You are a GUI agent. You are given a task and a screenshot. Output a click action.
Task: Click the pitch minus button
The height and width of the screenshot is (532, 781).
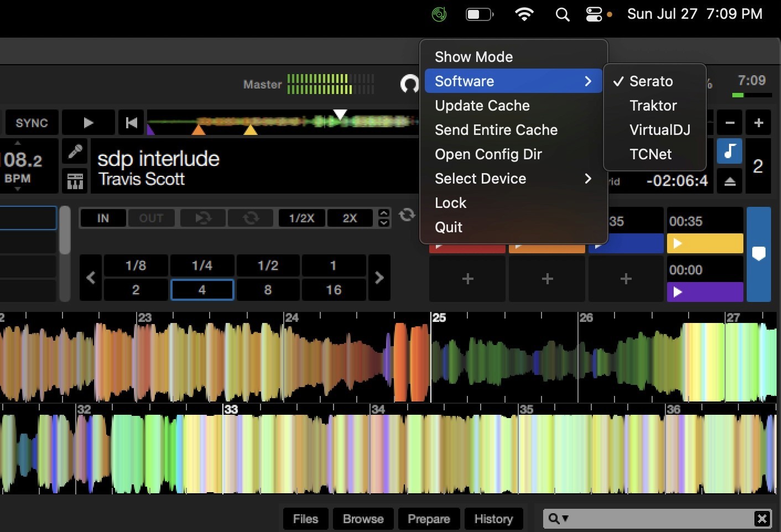(x=730, y=123)
